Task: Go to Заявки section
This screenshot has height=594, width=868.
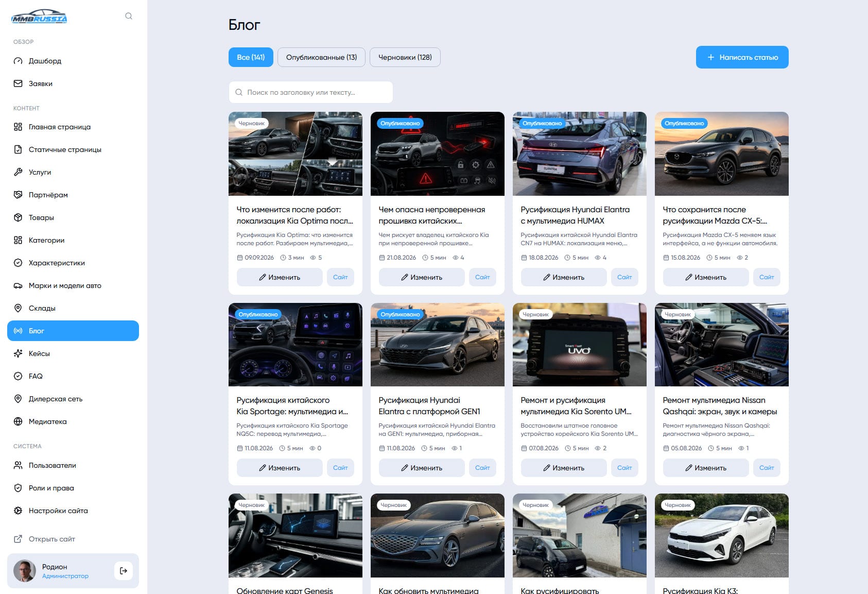Action: tap(73, 83)
